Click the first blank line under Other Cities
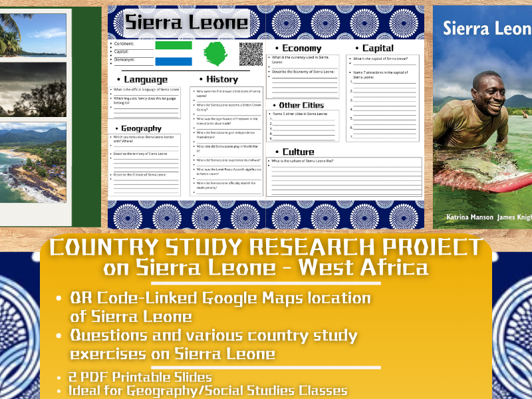The height and width of the screenshot is (399, 532). point(303,118)
